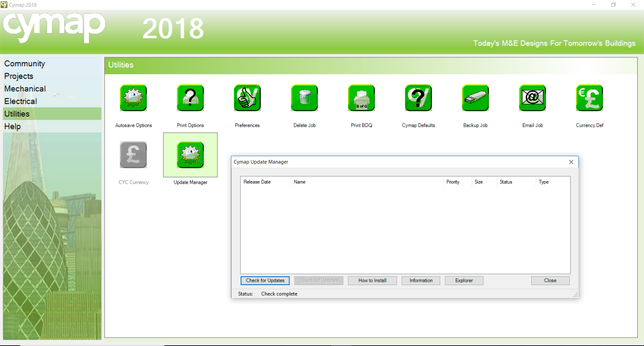Click the Print Options label text
644x346 pixels.
click(191, 125)
